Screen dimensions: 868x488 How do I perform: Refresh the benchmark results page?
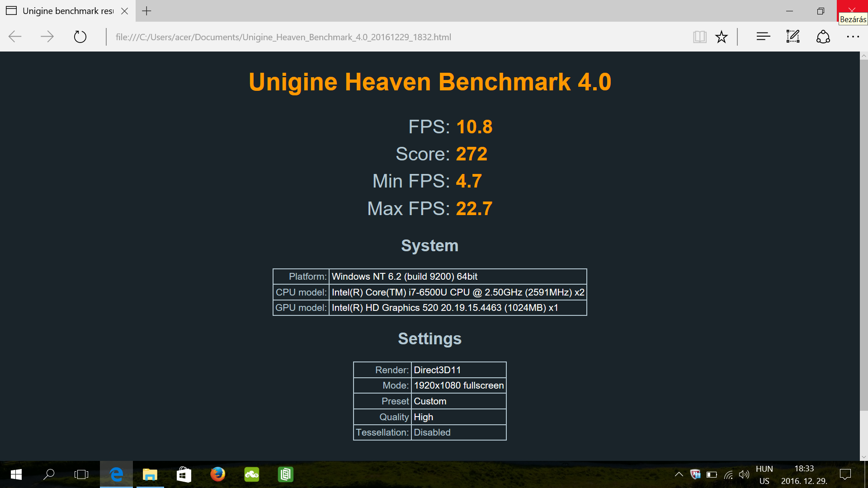point(80,37)
